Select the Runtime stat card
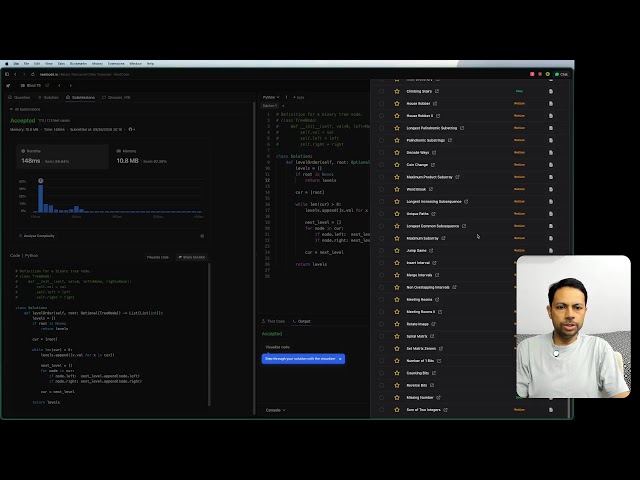The width and height of the screenshot is (640, 480). point(62,156)
